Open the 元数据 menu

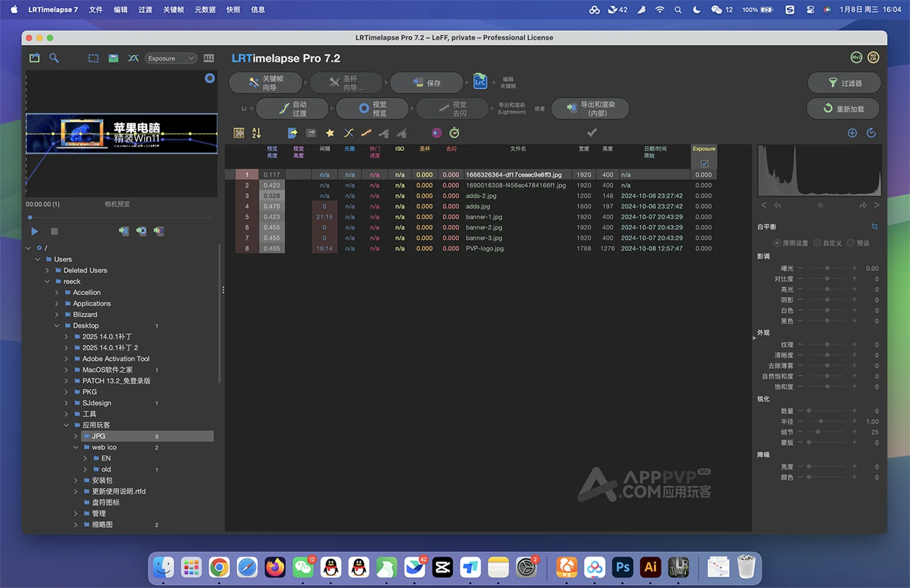[205, 10]
